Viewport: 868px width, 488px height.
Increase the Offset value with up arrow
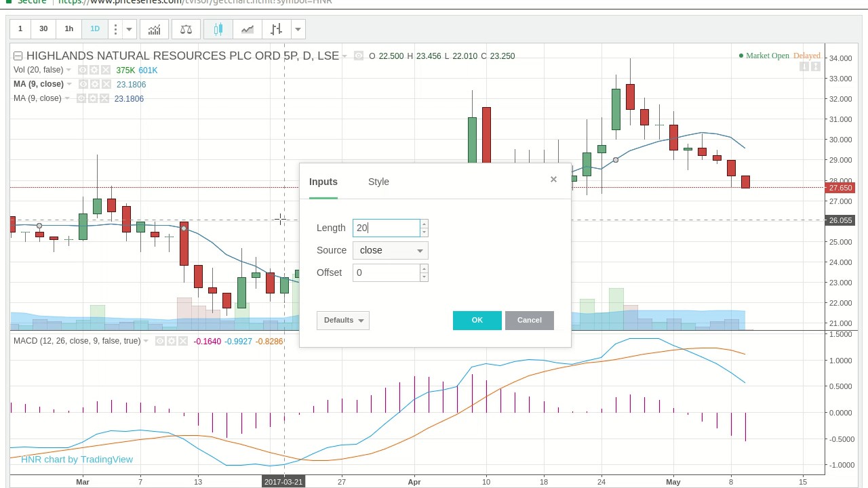pyautogui.click(x=424, y=268)
